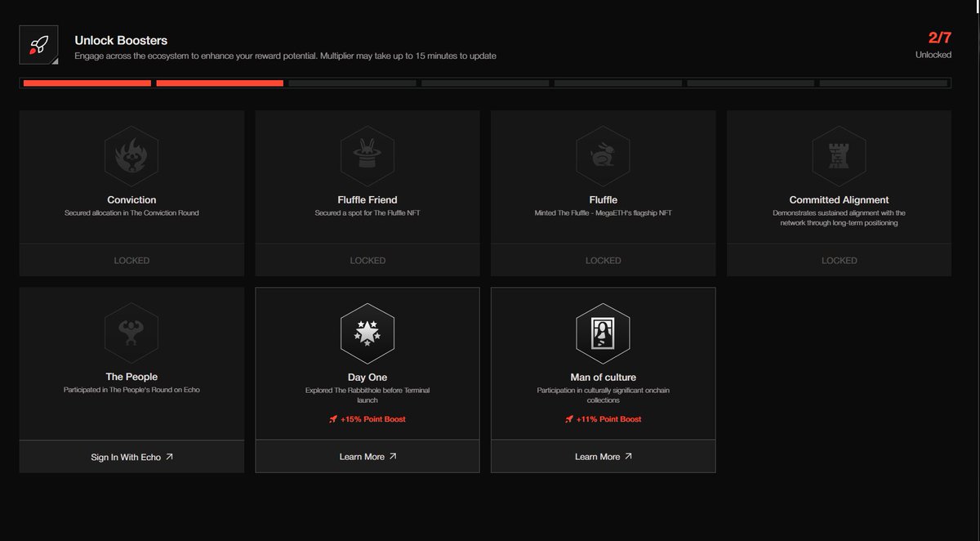
Task: Click the 'Unlocked' label under 2/7
Action: pyautogui.click(x=933, y=55)
